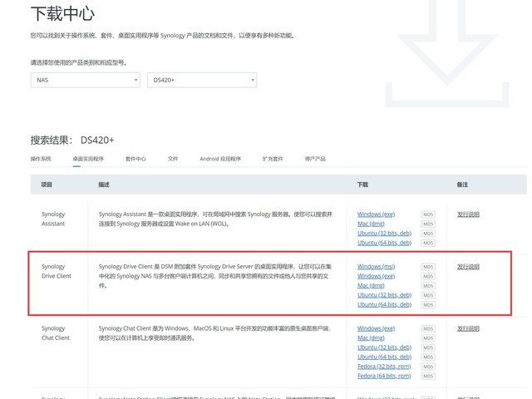
Task: Show MD5 for Drive Client Mac (dmg)
Action: click(x=428, y=286)
